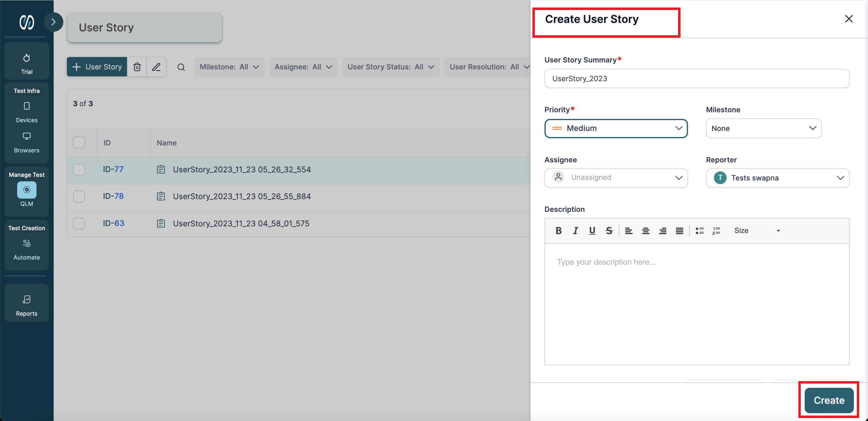This screenshot has height=421, width=868.
Task: Toggle Bold in the description editor
Action: pos(558,230)
